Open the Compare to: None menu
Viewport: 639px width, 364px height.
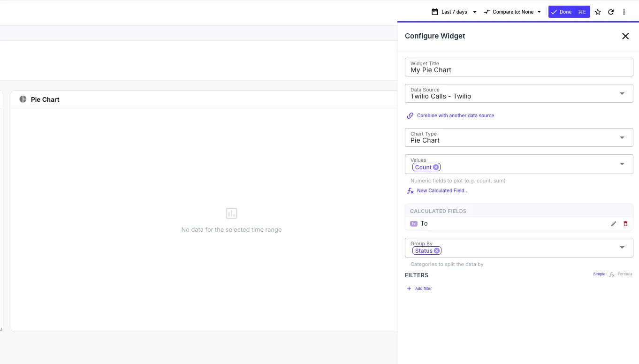point(512,12)
